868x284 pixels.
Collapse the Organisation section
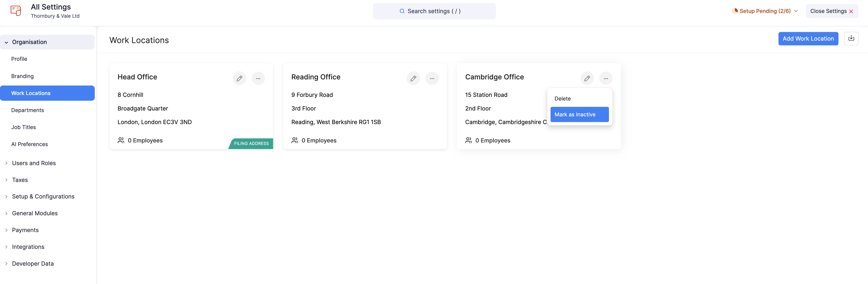(47, 42)
